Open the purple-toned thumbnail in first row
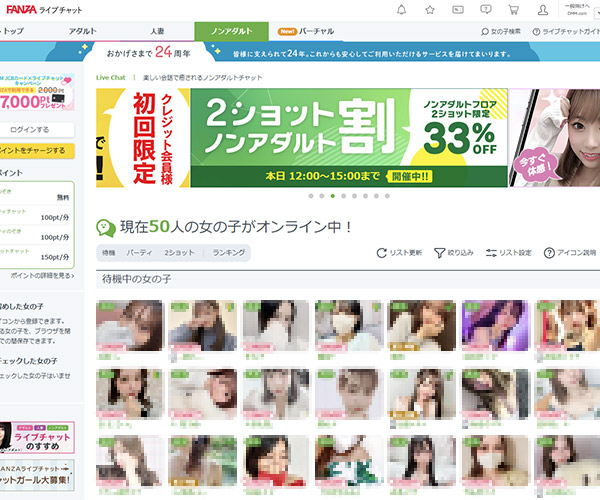The width and height of the screenshot is (600, 500). pyautogui.click(x=495, y=326)
